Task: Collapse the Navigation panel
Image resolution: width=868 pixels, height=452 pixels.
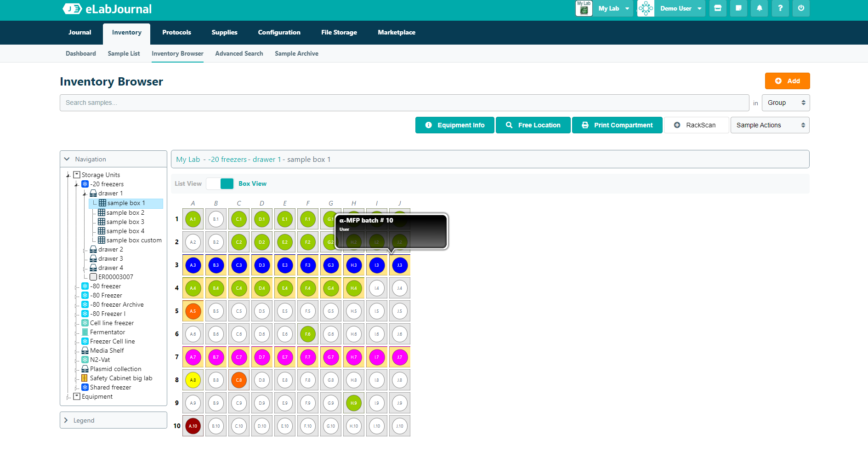Action: click(x=67, y=159)
